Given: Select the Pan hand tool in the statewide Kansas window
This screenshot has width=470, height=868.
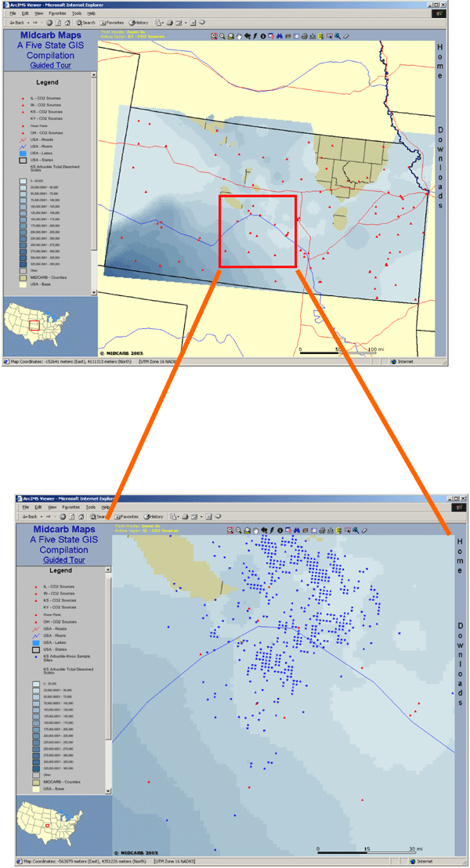Looking at the screenshot, I should click(239, 36).
